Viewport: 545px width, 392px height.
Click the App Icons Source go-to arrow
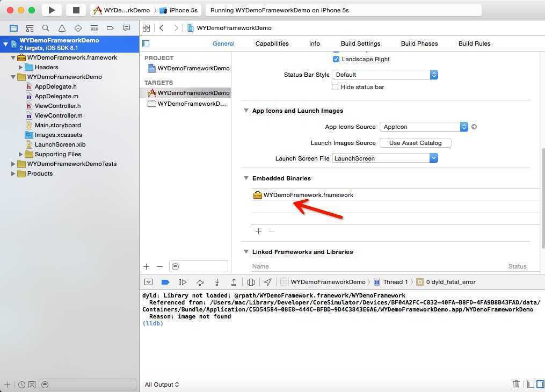click(x=474, y=127)
